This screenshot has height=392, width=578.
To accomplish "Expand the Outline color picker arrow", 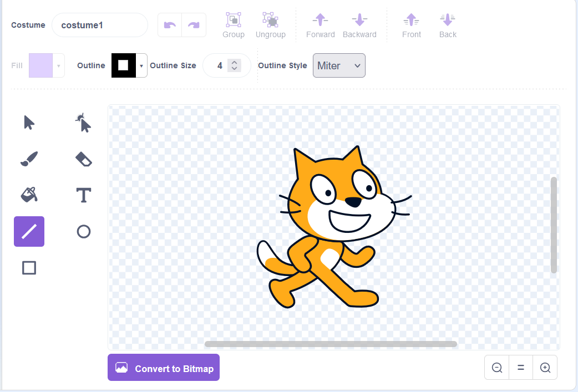I will coord(141,66).
